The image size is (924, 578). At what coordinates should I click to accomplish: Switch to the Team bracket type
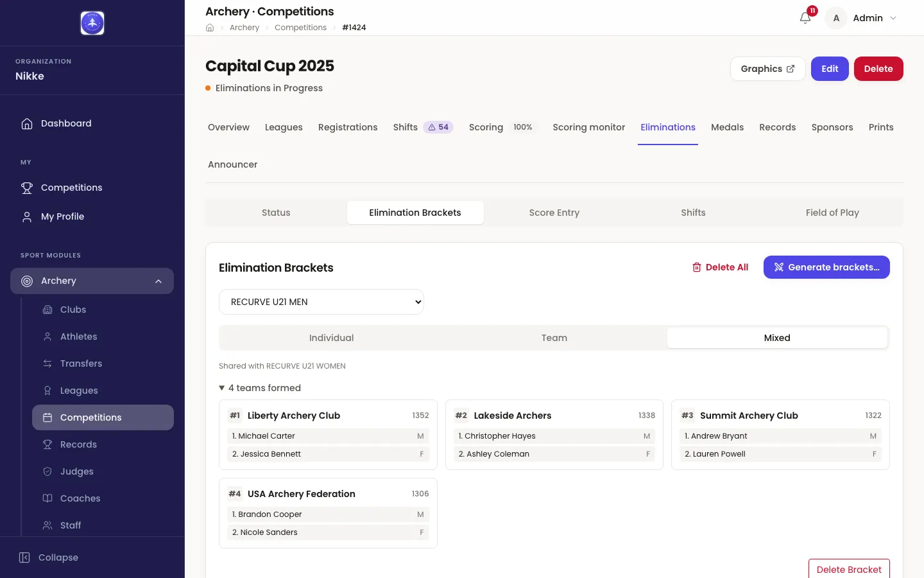[554, 338]
